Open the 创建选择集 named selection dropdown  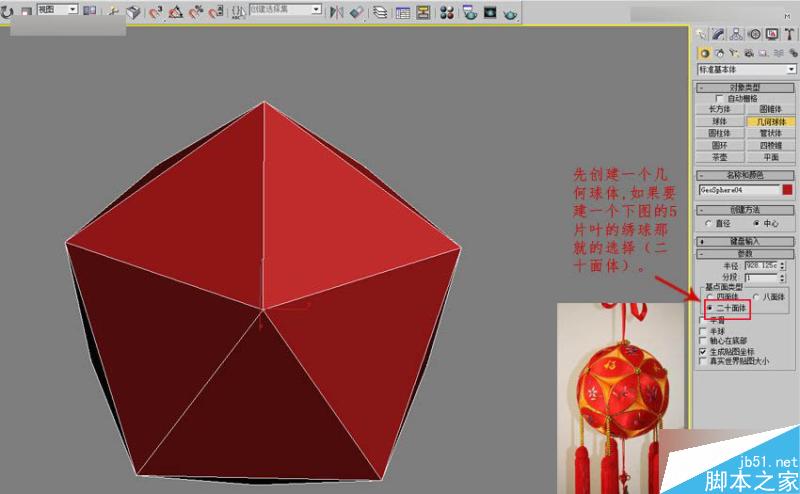tap(285, 9)
